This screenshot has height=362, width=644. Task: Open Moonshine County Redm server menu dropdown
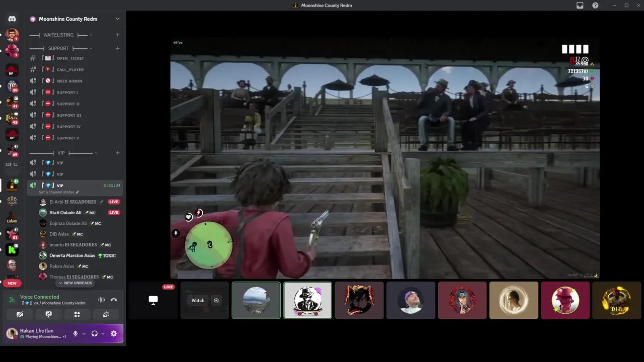point(117,19)
